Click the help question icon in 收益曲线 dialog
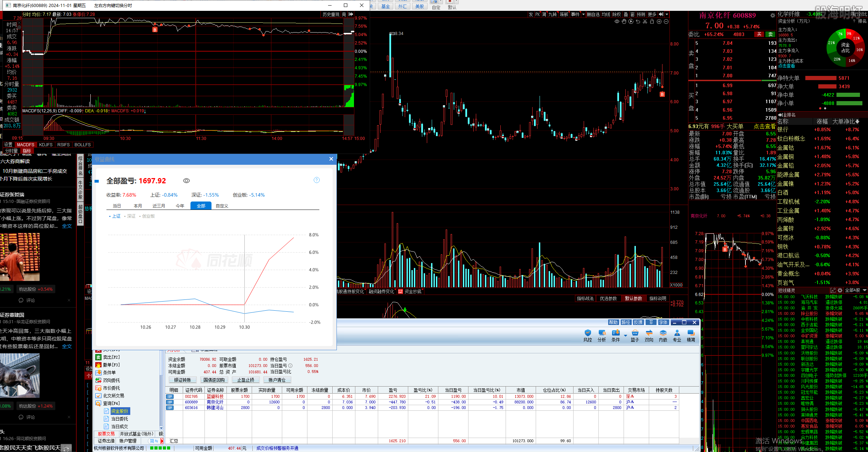 click(317, 180)
